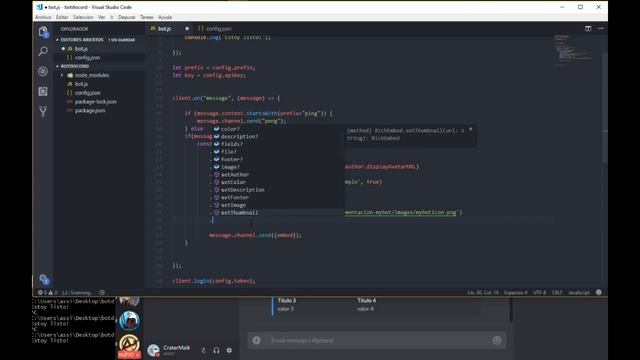Open the Tareas menu

pos(147,17)
